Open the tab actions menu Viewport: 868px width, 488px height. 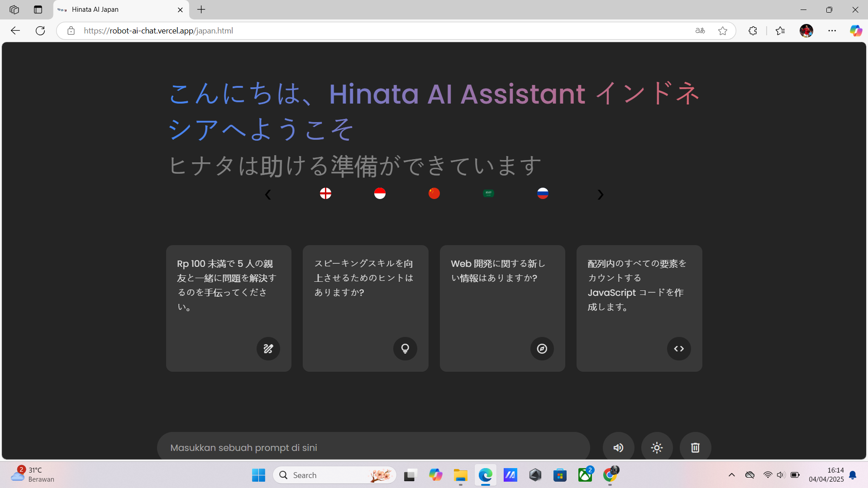point(38,9)
